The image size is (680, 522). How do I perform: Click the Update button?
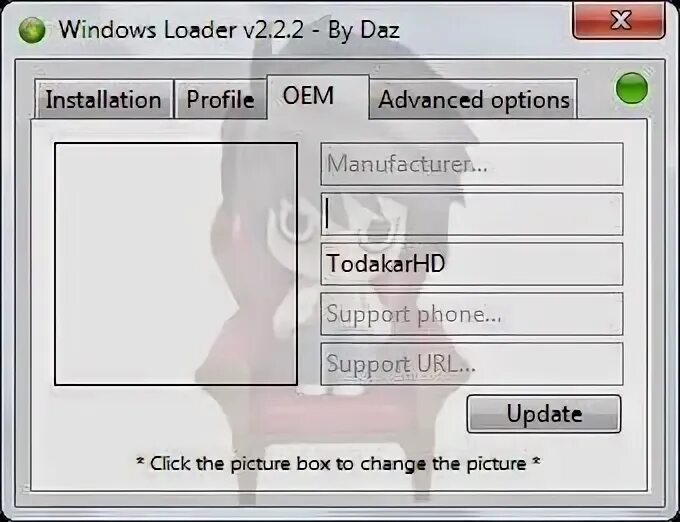pos(544,414)
